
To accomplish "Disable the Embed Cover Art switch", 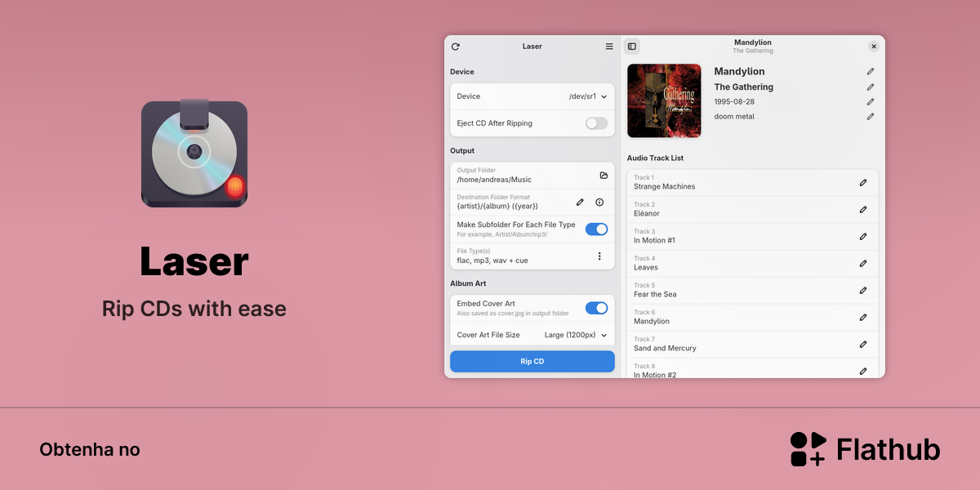I will pyautogui.click(x=597, y=308).
